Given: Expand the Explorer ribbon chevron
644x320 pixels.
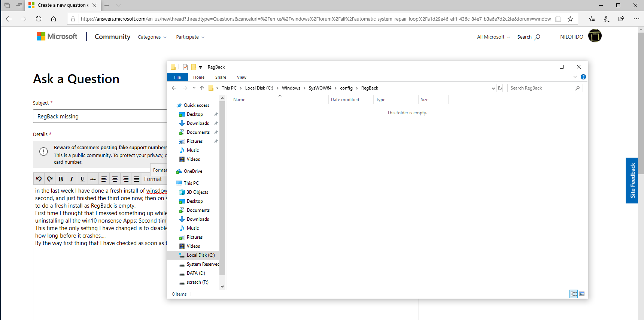Looking at the screenshot, I should point(575,77).
